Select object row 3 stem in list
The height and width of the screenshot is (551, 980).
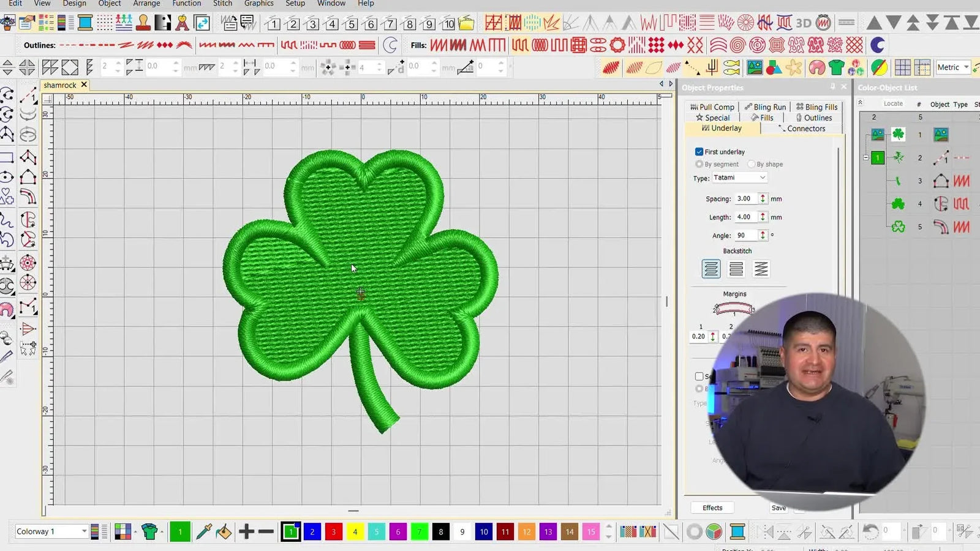pyautogui.click(x=919, y=181)
